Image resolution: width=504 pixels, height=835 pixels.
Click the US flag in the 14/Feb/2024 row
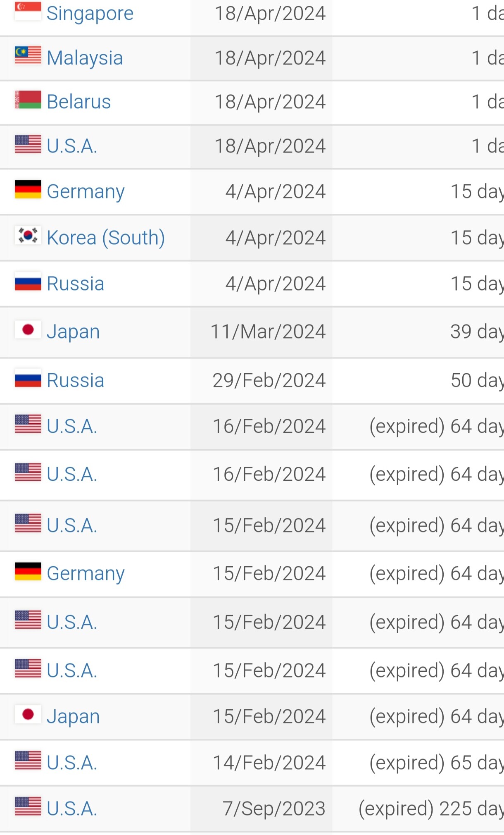click(x=28, y=760)
